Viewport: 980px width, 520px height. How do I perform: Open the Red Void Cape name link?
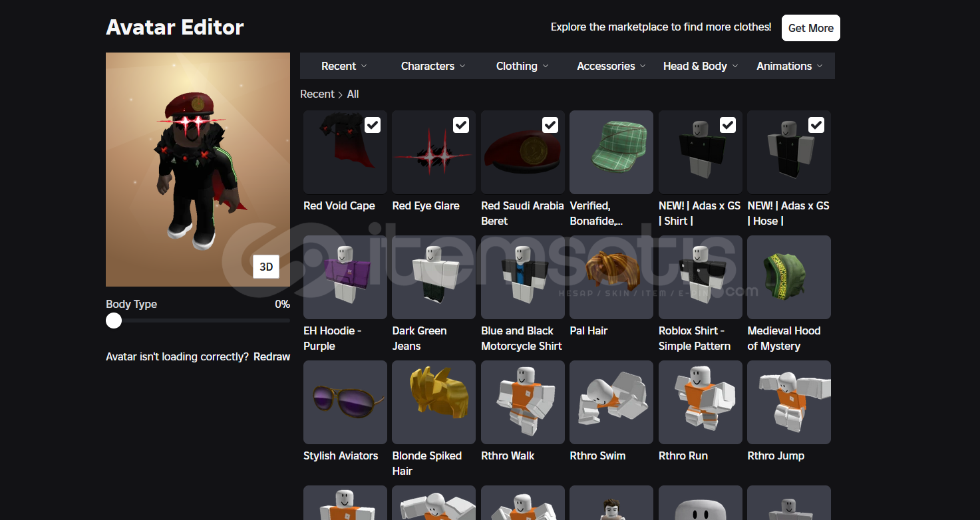pos(339,205)
